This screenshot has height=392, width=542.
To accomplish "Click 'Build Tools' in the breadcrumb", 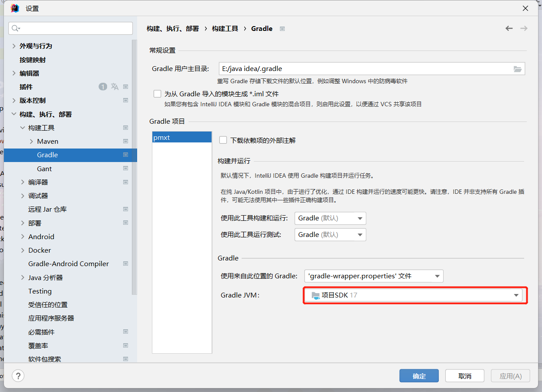I will (x=225, y=28).
